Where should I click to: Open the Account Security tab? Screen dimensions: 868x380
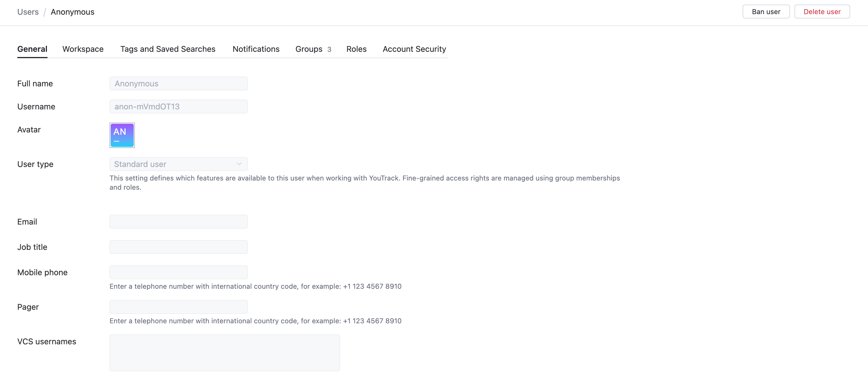[x=414, y=49]
